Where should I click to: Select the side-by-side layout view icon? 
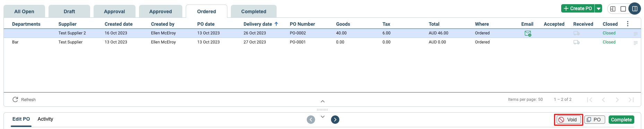point(635,9)
